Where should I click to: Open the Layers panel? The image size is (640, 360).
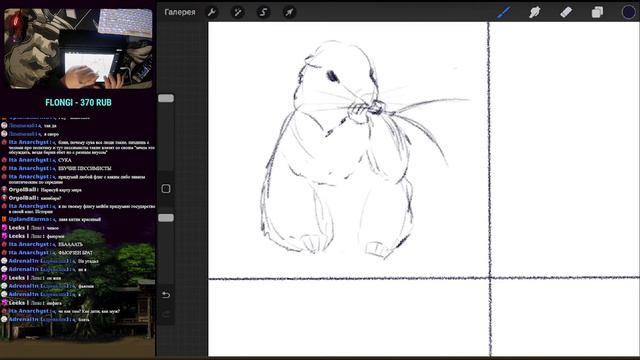[x=597, y=12]
